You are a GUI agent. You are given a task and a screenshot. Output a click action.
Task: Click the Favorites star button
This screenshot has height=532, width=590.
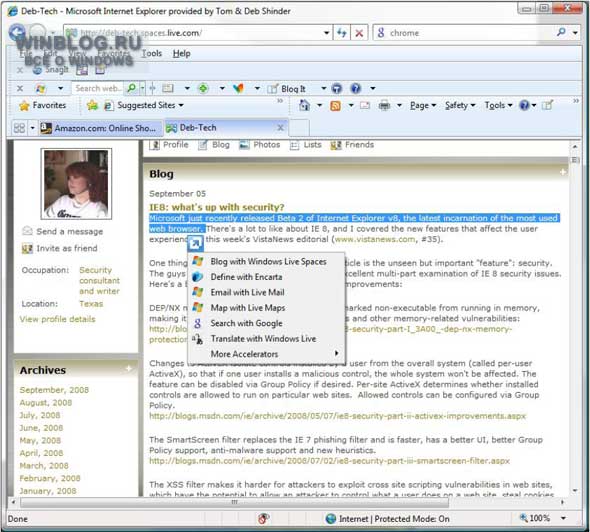(x=42, y=105)
